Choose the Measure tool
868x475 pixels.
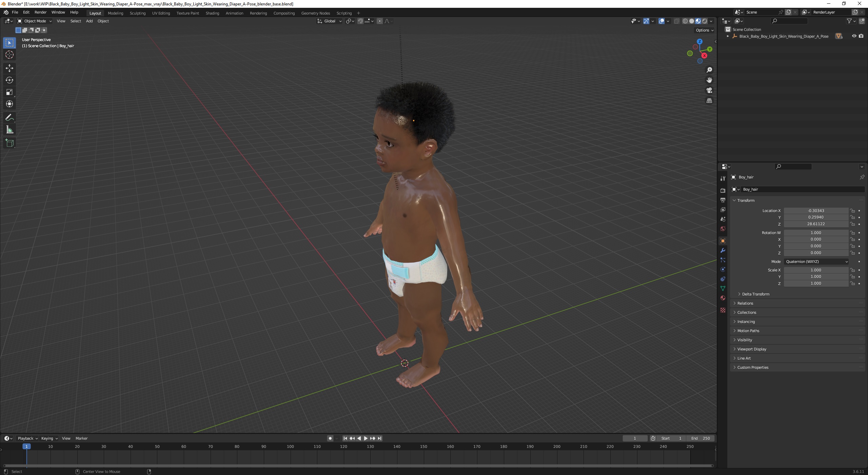pos(9,130)
